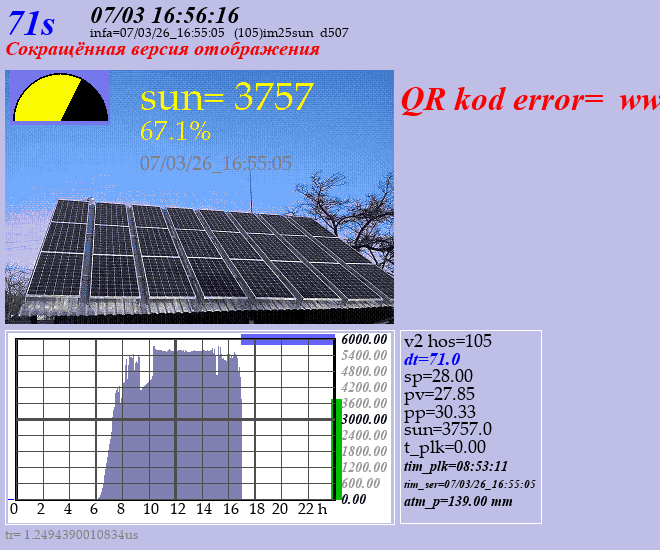Click the 12 hour tick on the chart axis
Screen dimensions: 660x550
point(177,509)
